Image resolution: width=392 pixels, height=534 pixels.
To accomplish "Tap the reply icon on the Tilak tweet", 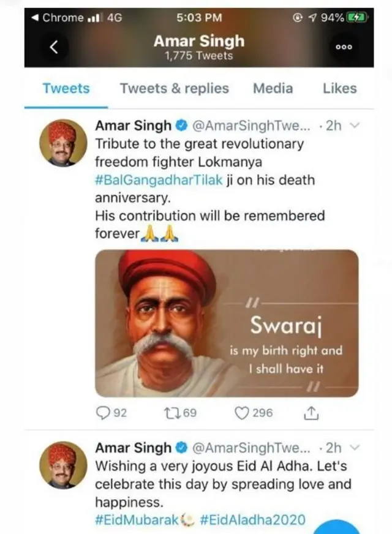I will pyautogui.click(x=104, y=412).
